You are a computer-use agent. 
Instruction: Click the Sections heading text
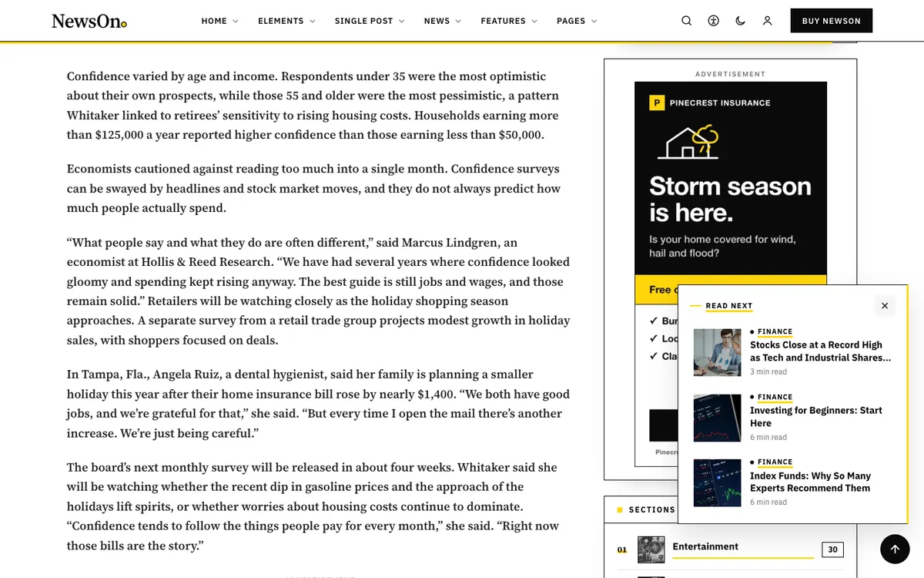[652, 509]
